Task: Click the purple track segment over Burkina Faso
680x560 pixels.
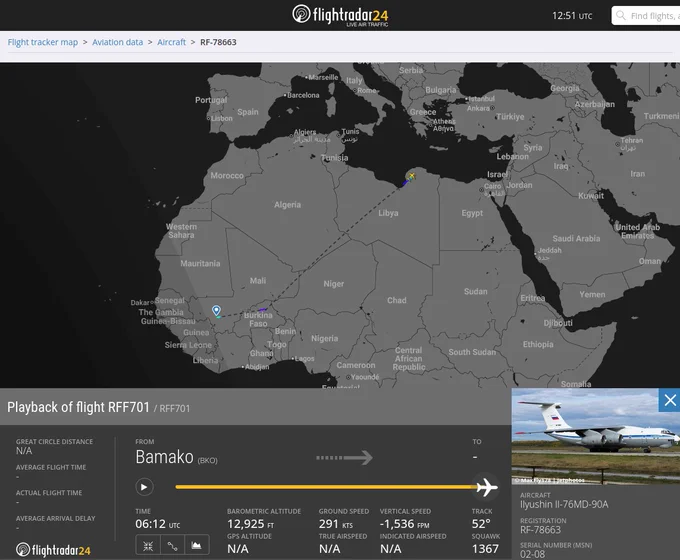Action: pos(262,310)
